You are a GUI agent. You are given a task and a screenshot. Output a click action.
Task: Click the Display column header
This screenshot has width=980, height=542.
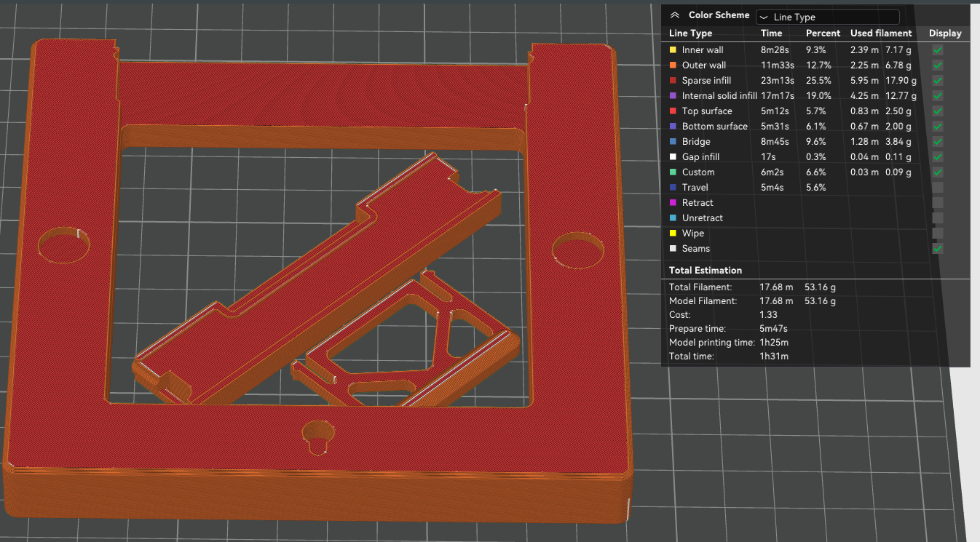tap(945, 33)
